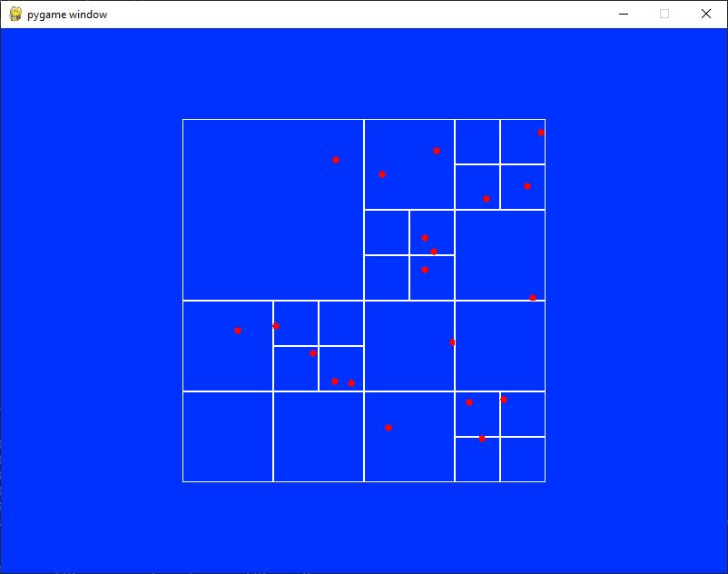Click the upper red dot in the upper-middle quadrant
This screenshot has height=574, width=728.
(x=436, y=150)
